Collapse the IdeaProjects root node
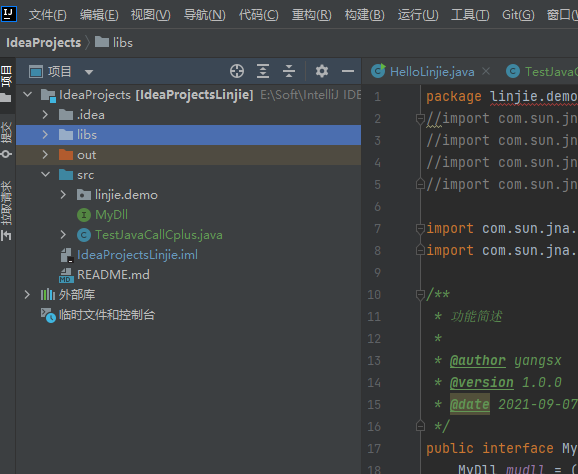This screenshot has width=578, height=474. [27, 95]
